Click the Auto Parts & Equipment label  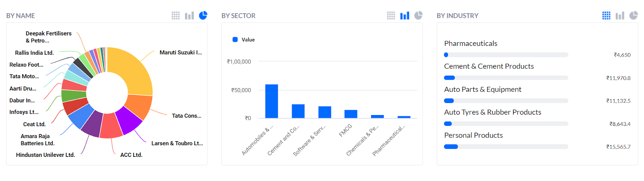(x=483, y=89)
